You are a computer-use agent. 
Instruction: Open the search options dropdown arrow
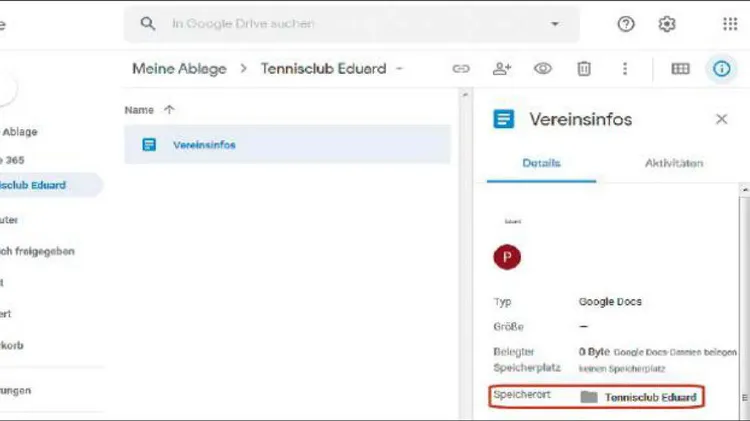pyautogui.click(x=554, y=23)
